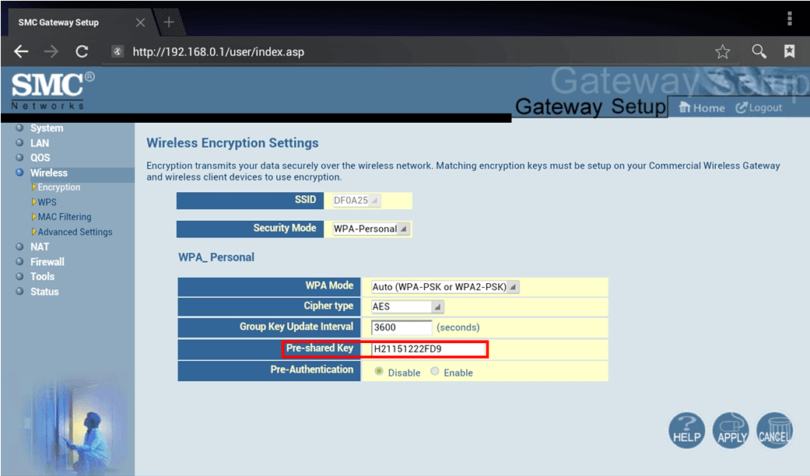The height and width of the screenshot is (476, 810).
Task: Open the QOS sidebar menu
Action: [x=40, y=158]
